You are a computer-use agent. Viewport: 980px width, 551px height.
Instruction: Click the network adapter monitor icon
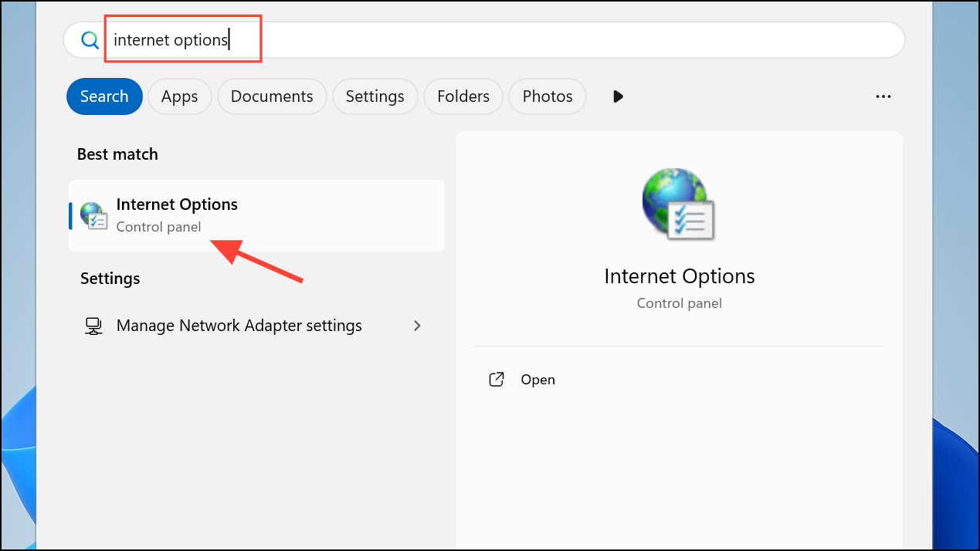(93, 326)
